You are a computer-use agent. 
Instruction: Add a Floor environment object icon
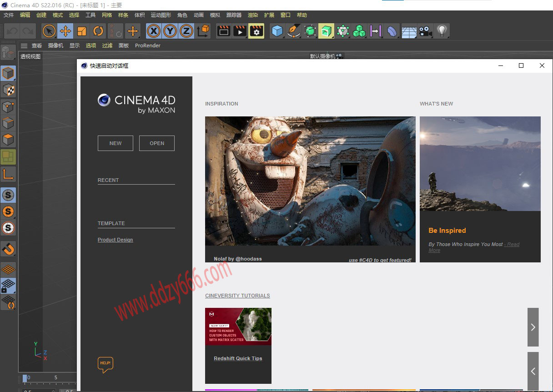pyautogui.click(x=409, y=31)
